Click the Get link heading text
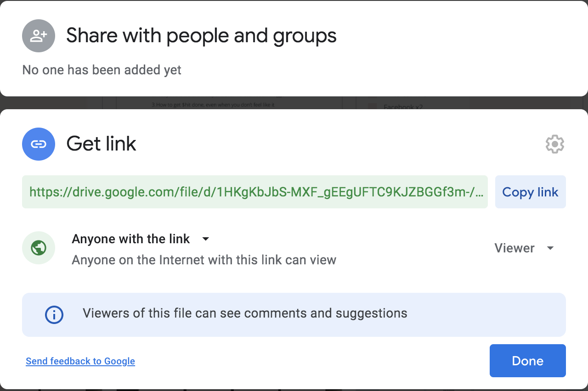The height and width of the screenshot is (391, 588). [x=101, y=144]
